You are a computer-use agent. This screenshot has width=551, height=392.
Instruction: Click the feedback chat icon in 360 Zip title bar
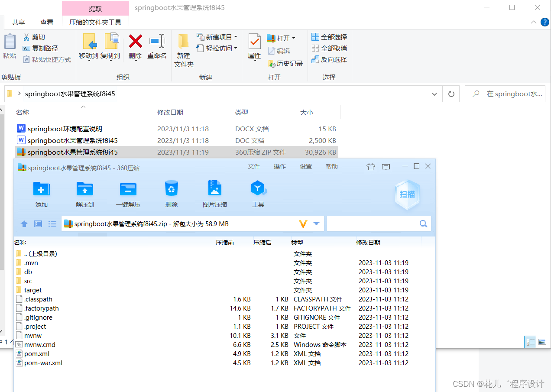(x=386, y=167)
